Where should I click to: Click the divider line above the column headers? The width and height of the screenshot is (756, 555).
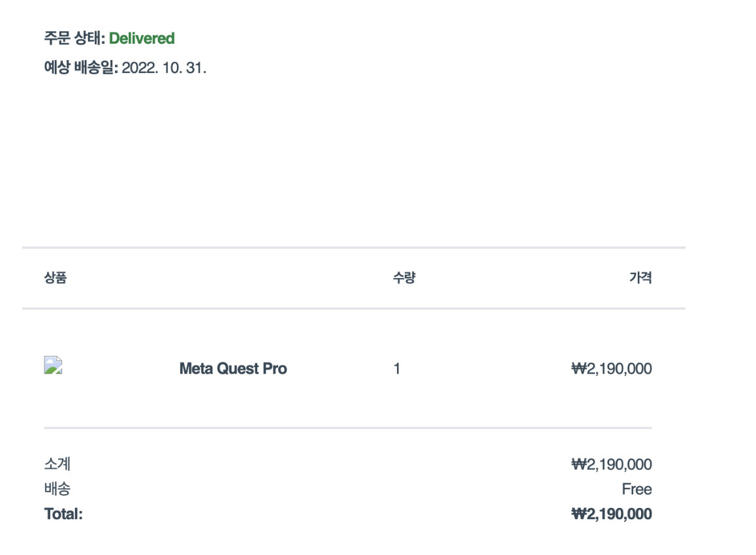pyautogui.click(x=353, y=247)
